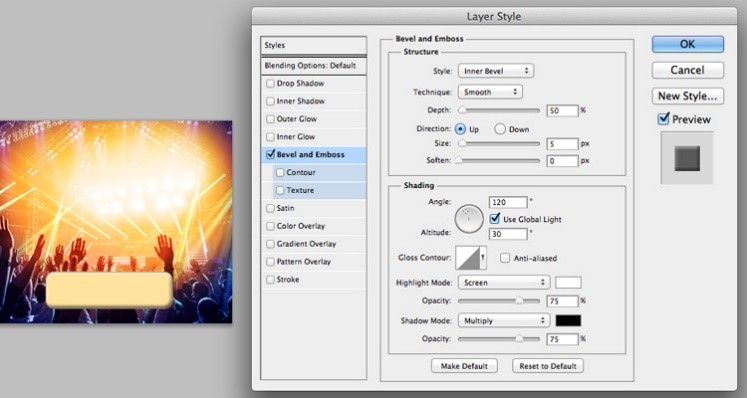Click the Highlight Mode opacity slider handle
Screen dimensions: 747x398
coord(519,301)
